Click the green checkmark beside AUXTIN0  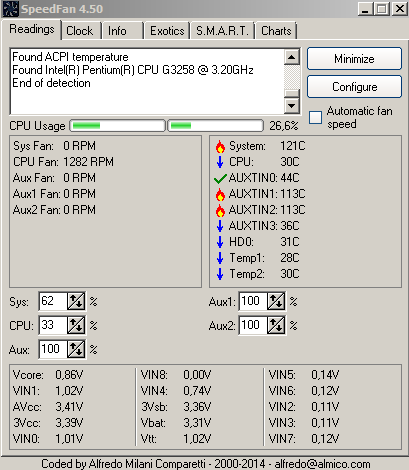click(220, 178)
